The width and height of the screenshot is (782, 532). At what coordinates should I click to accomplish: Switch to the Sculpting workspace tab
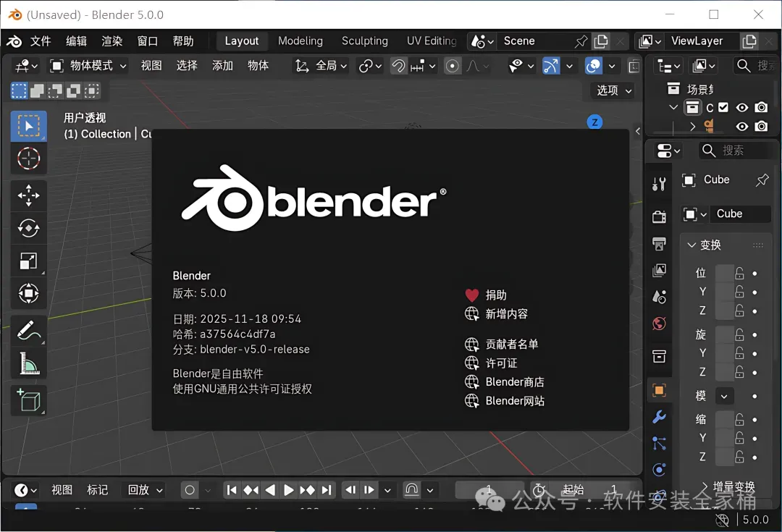point(364,41)
